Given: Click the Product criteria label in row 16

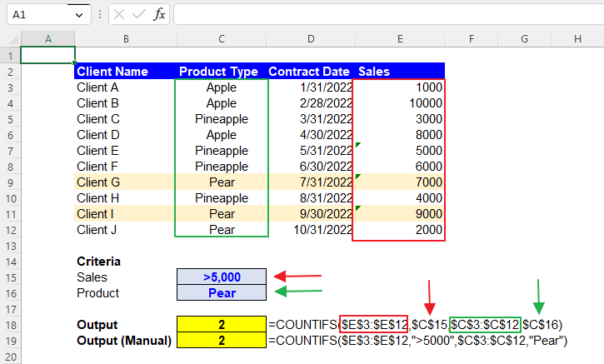Looking at the screenshot, I should [x=126, y=293].
